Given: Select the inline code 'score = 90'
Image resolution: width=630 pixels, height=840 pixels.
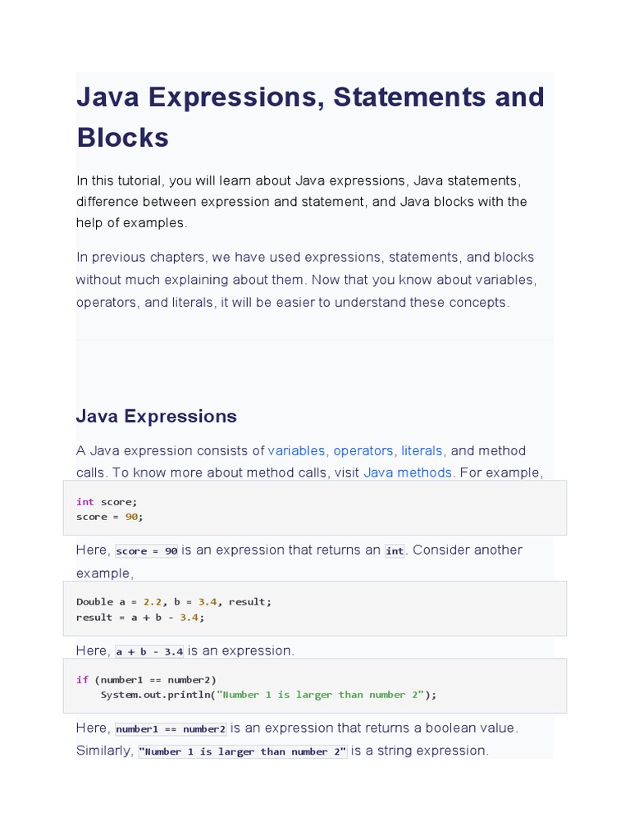Looking at the screenshot, I should tap(147, 551).
